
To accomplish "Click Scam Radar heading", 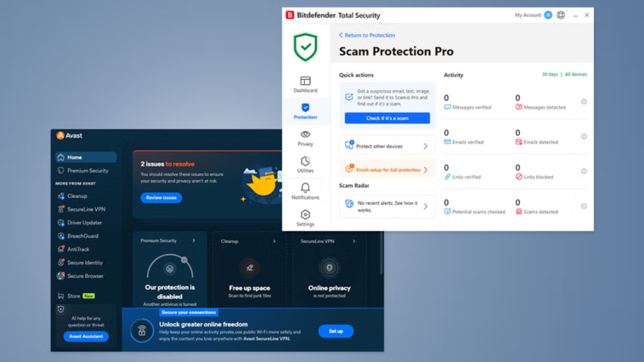I will click(x=354, y=186).
